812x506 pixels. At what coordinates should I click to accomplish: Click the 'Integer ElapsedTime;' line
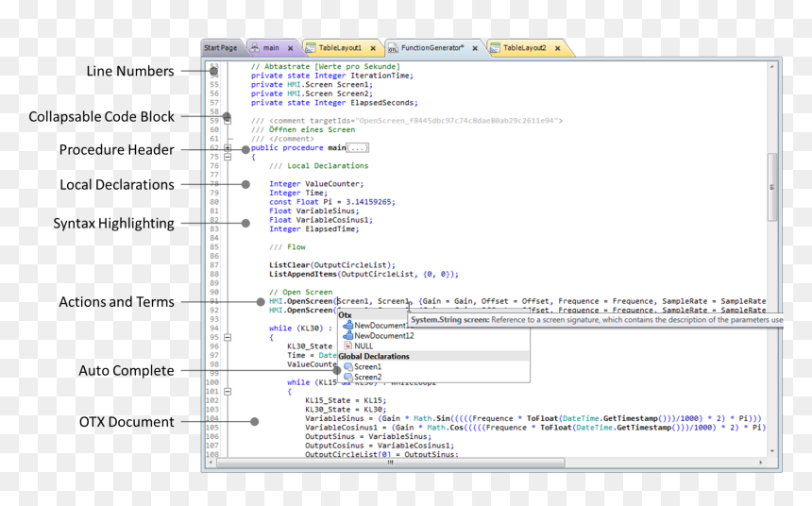tap(313, 228)
